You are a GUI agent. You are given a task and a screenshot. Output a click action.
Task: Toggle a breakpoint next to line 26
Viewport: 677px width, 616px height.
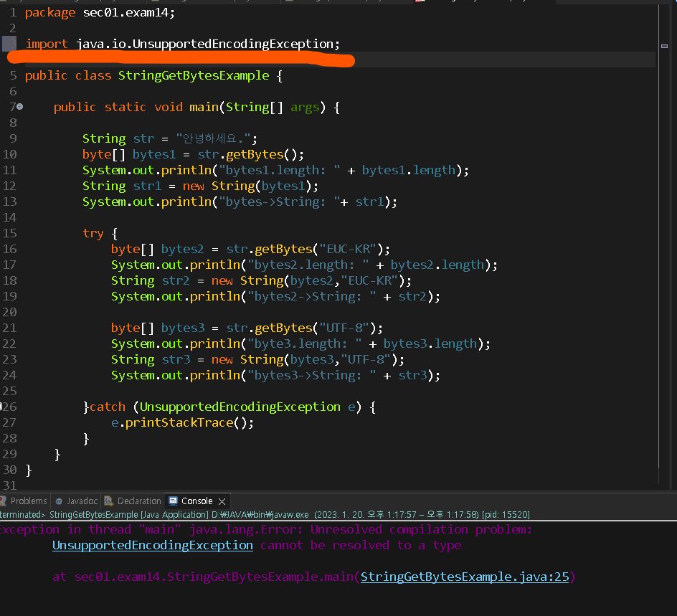coord(10,407)
